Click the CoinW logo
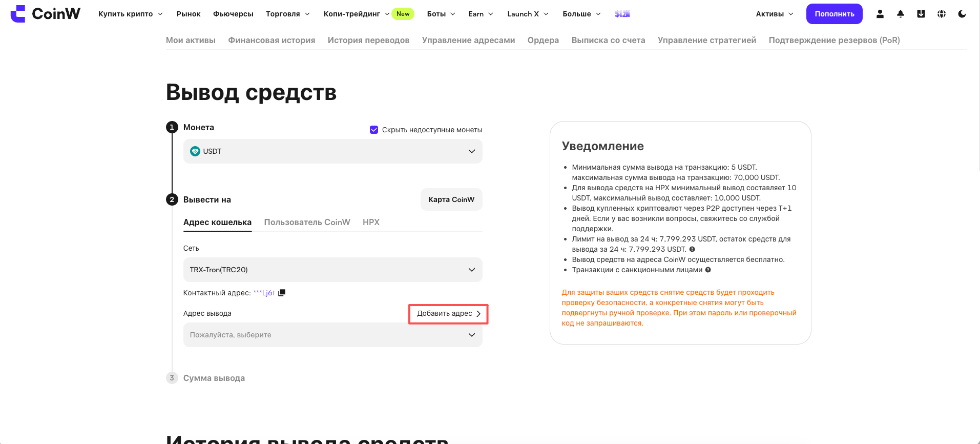This screenshot has width=980, height=444. pos(45,14)
